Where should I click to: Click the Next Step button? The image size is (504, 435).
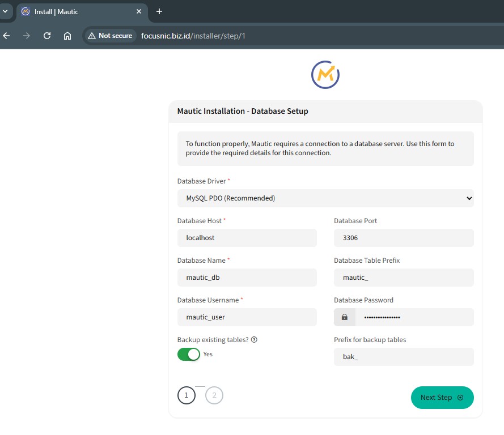[x=442, y=398]
